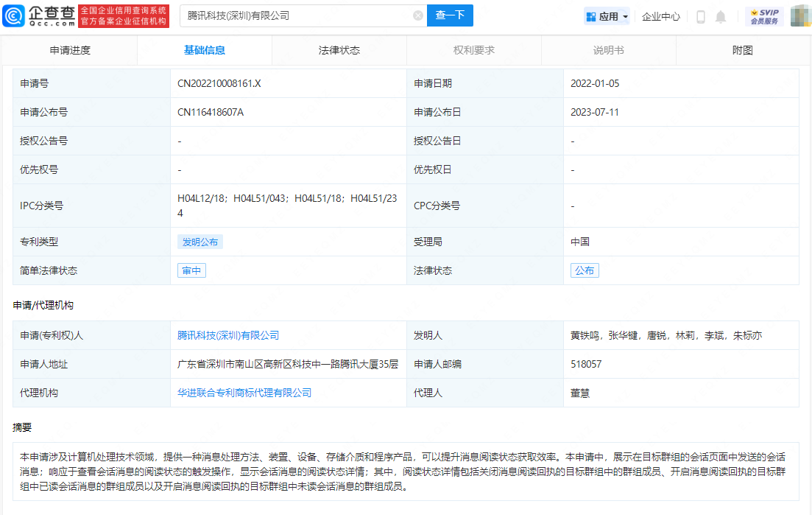Open the notifications bell icon
This screenshot has height=515, width=812.
[720, 17]
